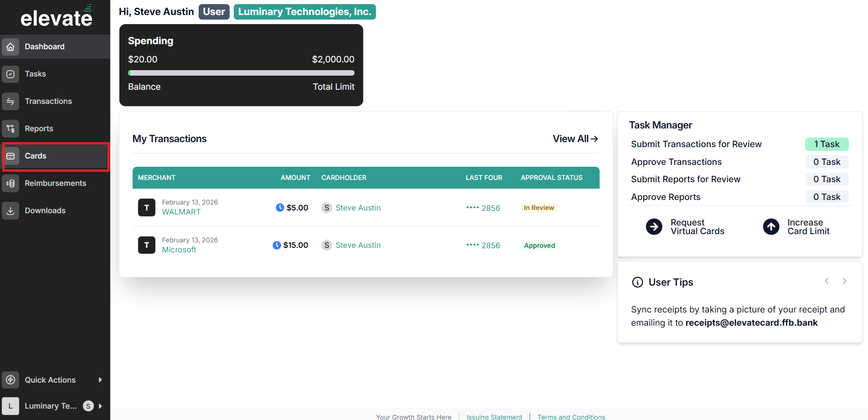This screenshot has height=420, width=868.
Task: Click the spending balance progress bar
Action: coord(241,73)
